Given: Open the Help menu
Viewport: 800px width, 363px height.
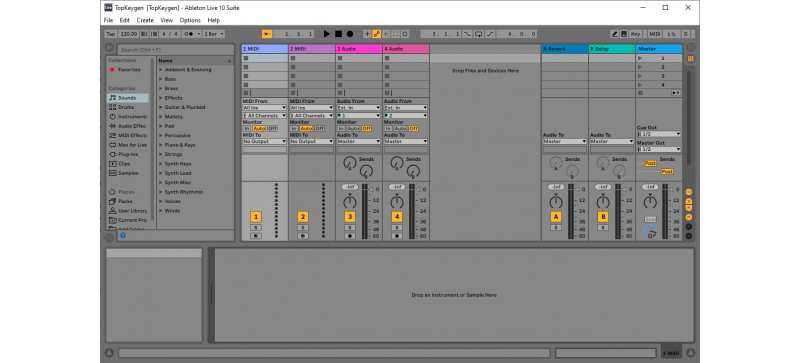Looking at the screenshot, I should (214, 20).
